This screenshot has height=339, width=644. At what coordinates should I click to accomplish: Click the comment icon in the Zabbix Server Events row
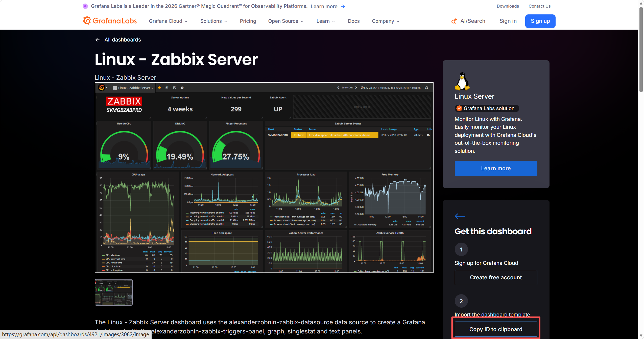(428, 135)
